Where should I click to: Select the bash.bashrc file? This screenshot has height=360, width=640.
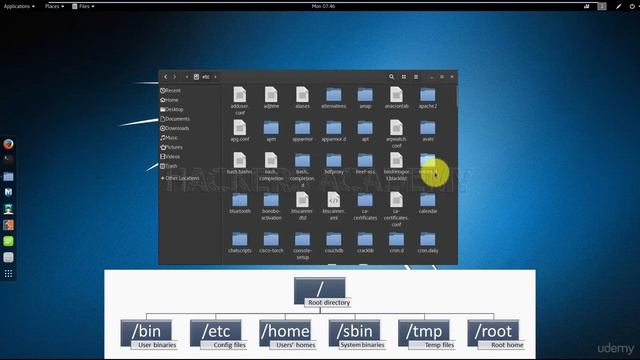click(240, 163)
